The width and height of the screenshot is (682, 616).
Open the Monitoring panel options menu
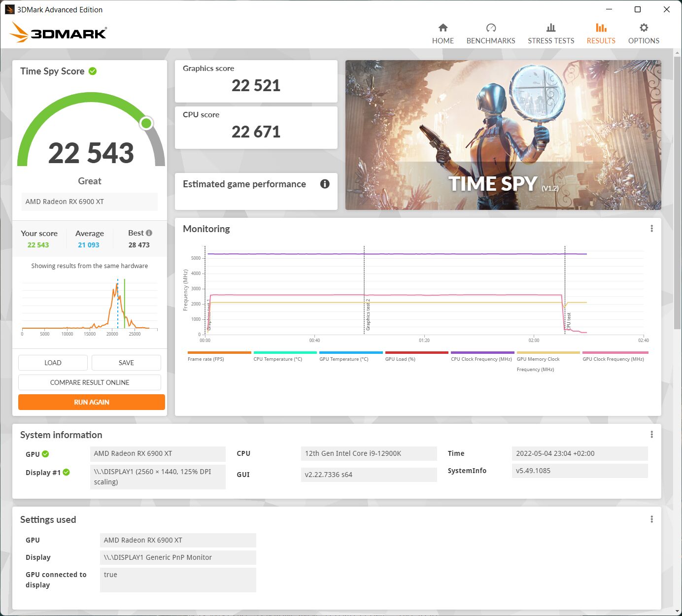(x=651, y=229)
